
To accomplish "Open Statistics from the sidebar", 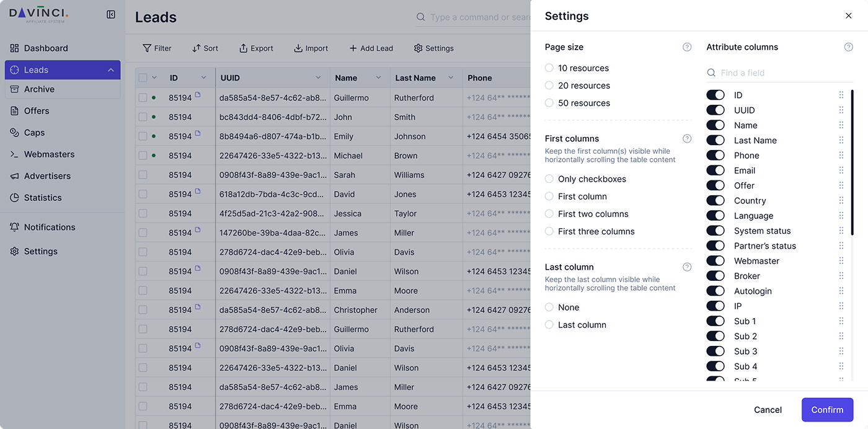I will pos(43,198).
